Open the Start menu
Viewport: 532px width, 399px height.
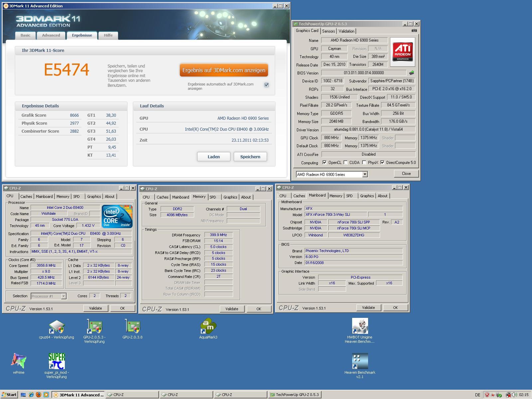coord(9,395)
